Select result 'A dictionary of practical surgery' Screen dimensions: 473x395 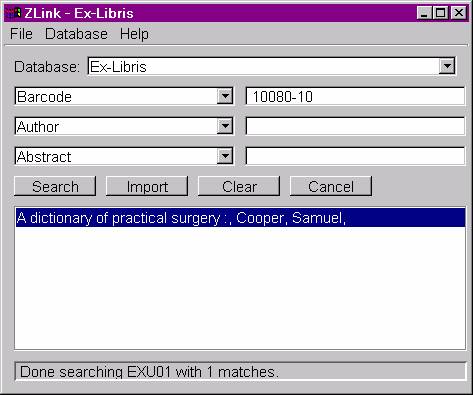240,218
